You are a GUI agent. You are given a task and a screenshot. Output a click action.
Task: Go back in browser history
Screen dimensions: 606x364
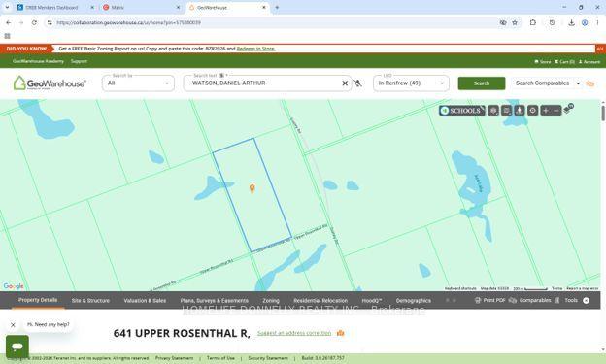pyautogui.click(x=9, y=22)
